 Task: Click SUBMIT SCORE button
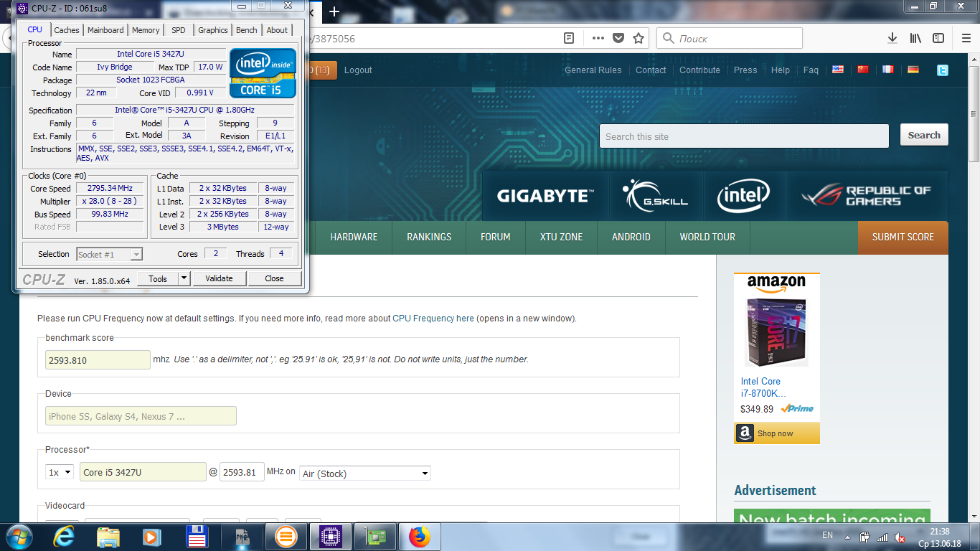(x=903, y=237)
